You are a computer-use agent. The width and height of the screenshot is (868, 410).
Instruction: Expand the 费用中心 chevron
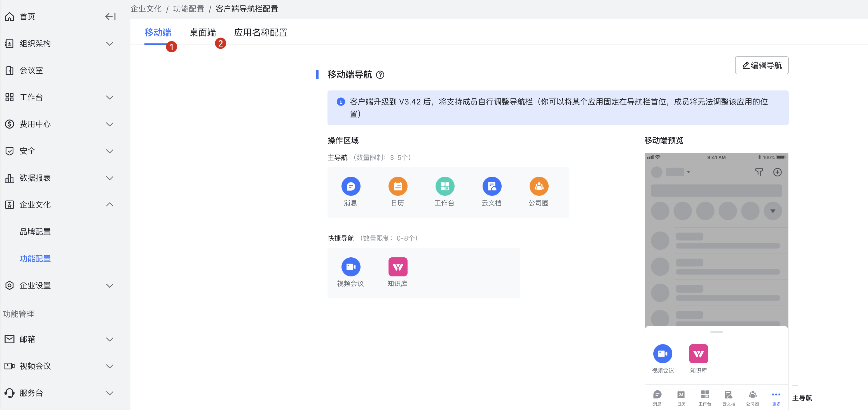point(109,124)
